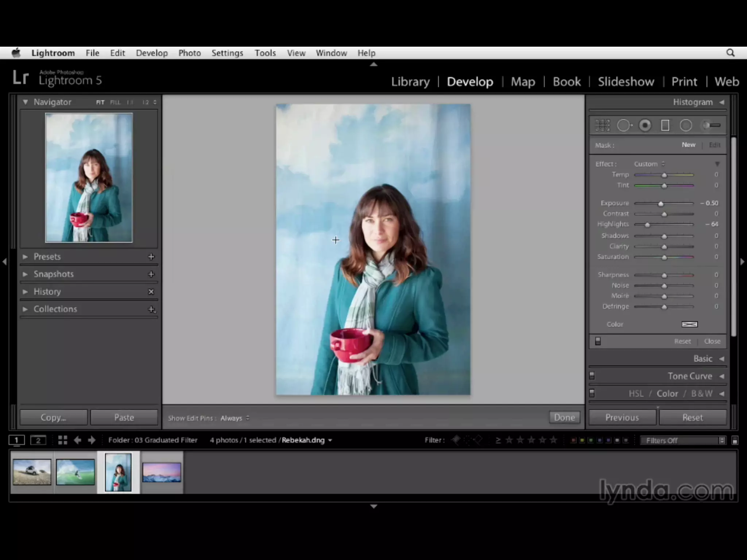Open the Effect Custom preset dropdown
747x560 pixels.
[x=649, y=164]
